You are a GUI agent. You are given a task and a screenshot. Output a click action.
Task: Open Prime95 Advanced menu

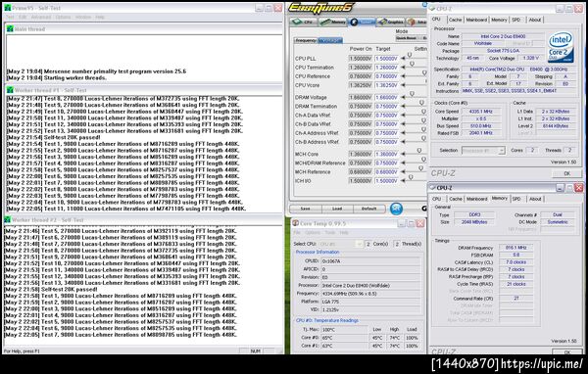41,18
